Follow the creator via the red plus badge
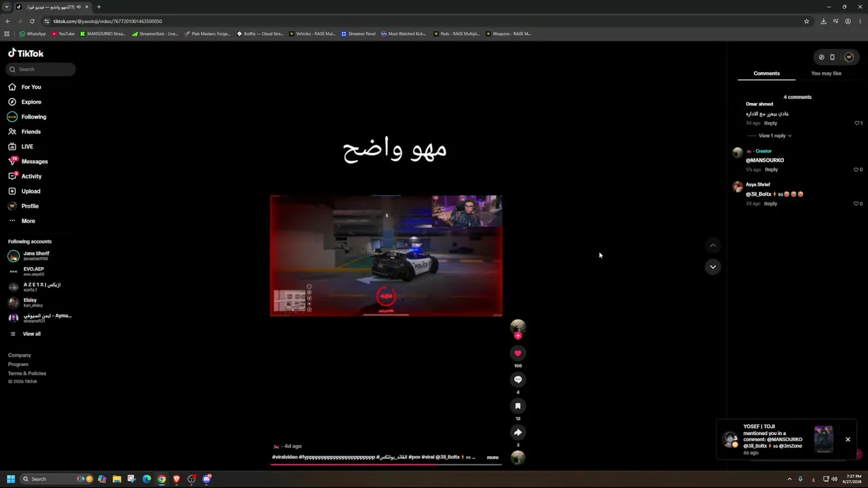The height and width of the screenshot is (488, 868). (x=517, y=335)
